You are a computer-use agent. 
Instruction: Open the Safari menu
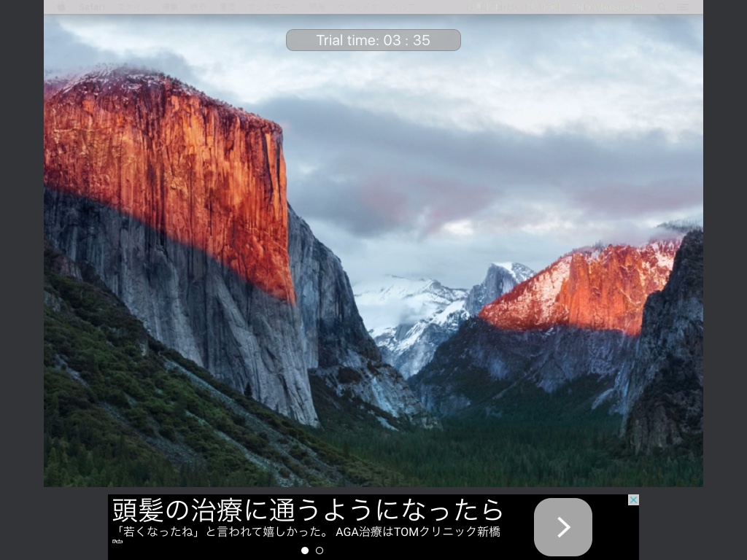pos(91,7)
